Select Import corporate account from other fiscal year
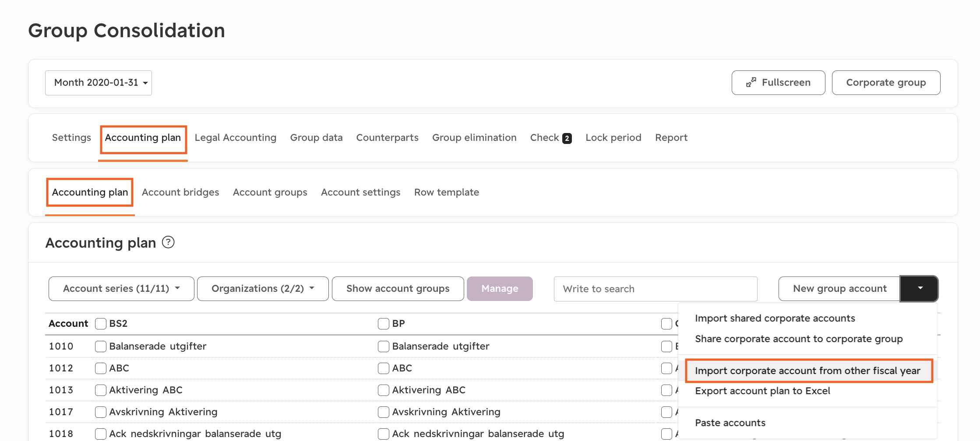This screenshot has width=980, height=441. [807, 371]
